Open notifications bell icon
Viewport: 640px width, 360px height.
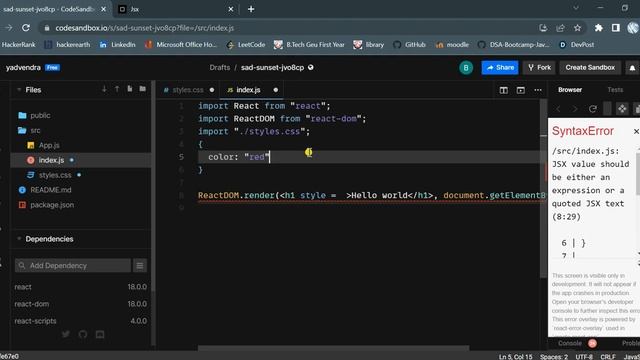coord(632,68)
